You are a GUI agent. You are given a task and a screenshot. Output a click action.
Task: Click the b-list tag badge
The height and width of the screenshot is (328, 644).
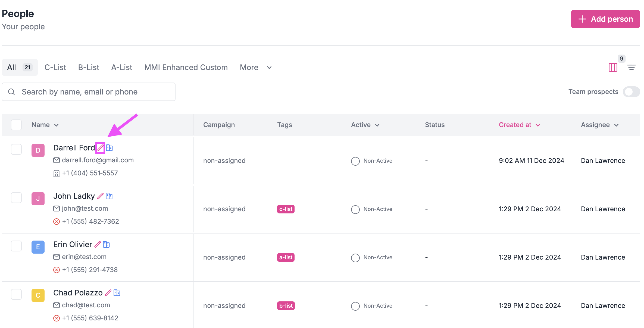click(x=286, y=306)
